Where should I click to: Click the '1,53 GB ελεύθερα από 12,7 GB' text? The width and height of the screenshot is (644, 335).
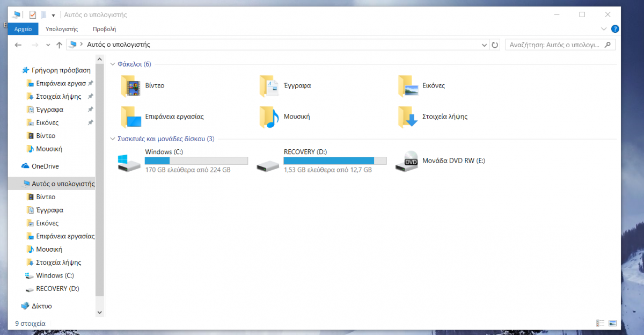[327, 170]
